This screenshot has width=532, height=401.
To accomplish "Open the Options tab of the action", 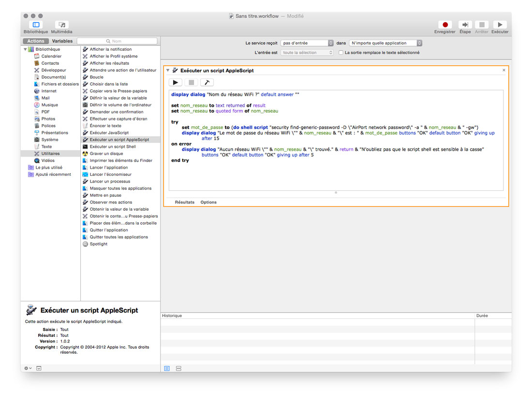I will 208,202.
